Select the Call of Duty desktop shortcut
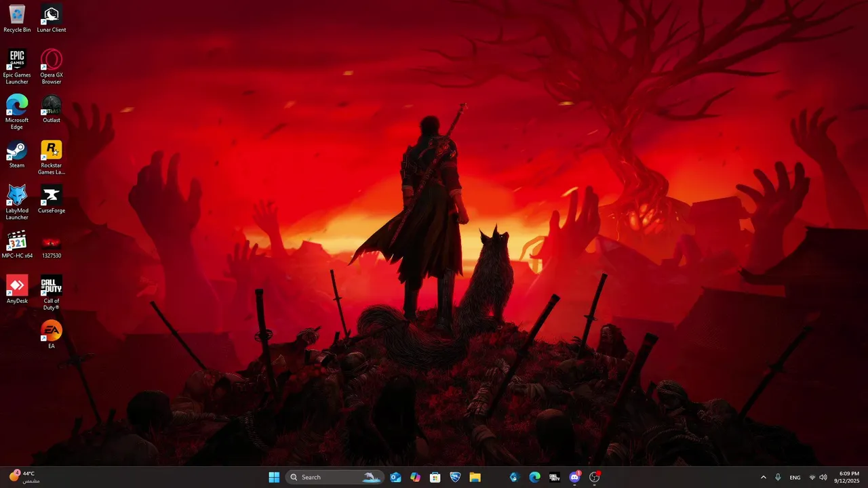868x488 pixels. (52, 293)
